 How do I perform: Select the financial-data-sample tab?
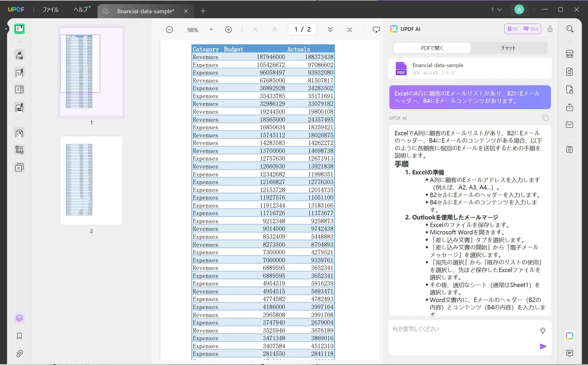tap(145, 11)
